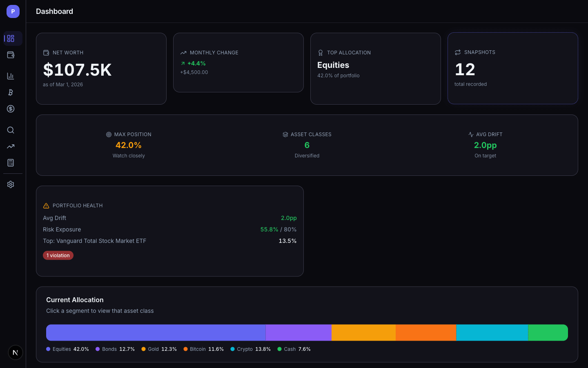Select the green Cash bar segment

tap(548, 332)
